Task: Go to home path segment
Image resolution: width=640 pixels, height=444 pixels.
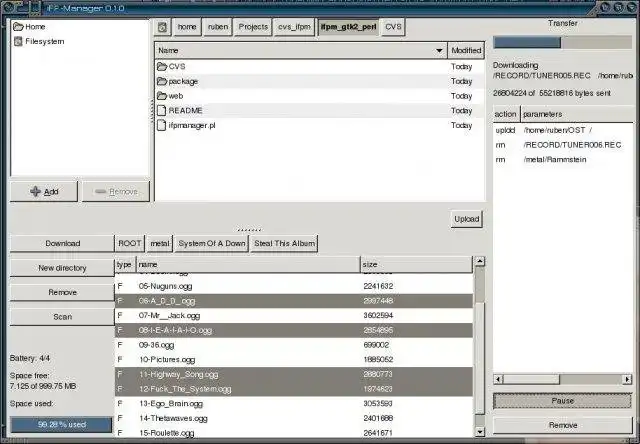Action: tap(187, 27)
